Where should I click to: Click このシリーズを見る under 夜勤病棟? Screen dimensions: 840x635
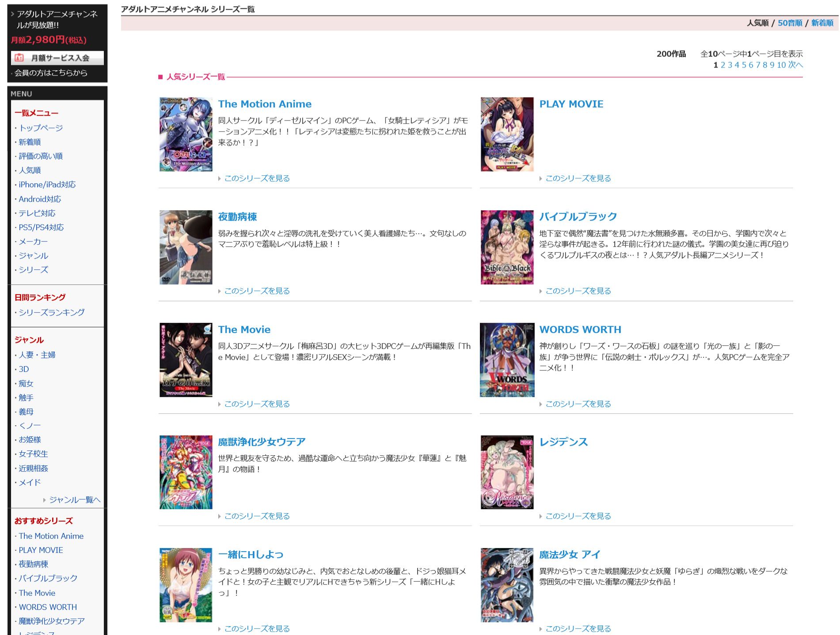(257, 291)
